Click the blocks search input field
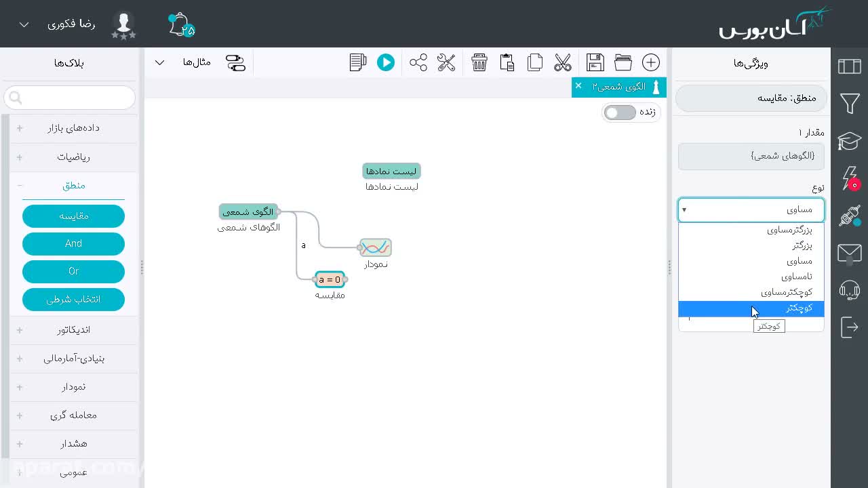 point(70,98)
